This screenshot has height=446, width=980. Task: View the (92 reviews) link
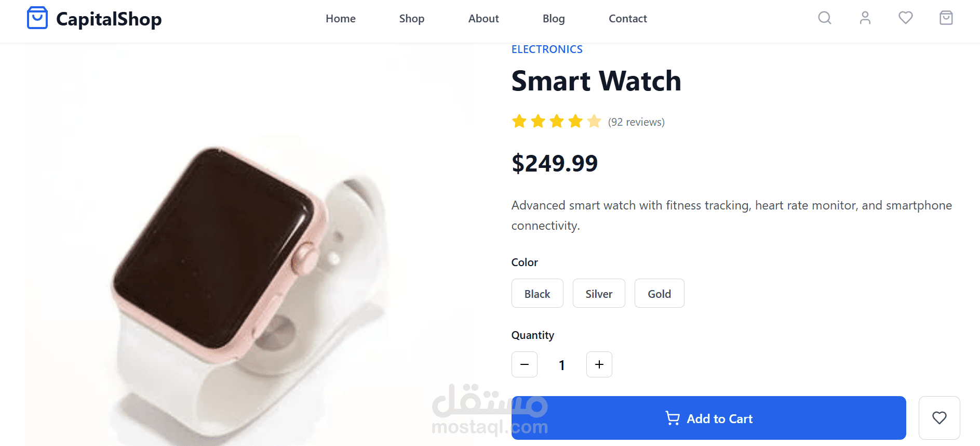click(636, 122)
